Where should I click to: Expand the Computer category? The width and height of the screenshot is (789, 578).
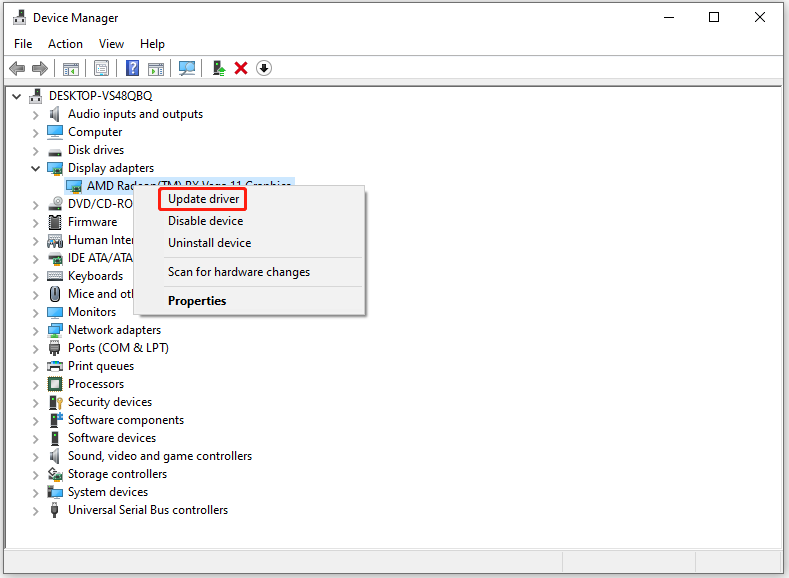(35, 133)
